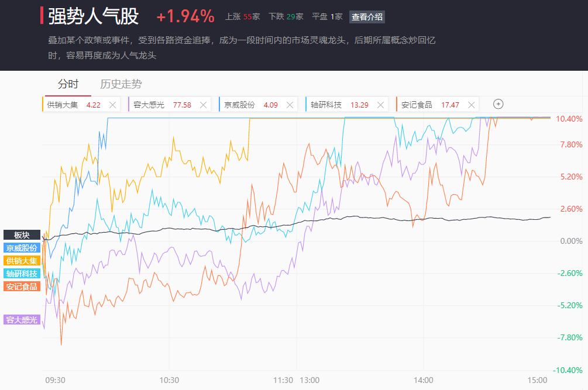Click the -5.20% axis label
This screenshot has height=390, width=588.
pyautogui.click(x=570, y=305)
